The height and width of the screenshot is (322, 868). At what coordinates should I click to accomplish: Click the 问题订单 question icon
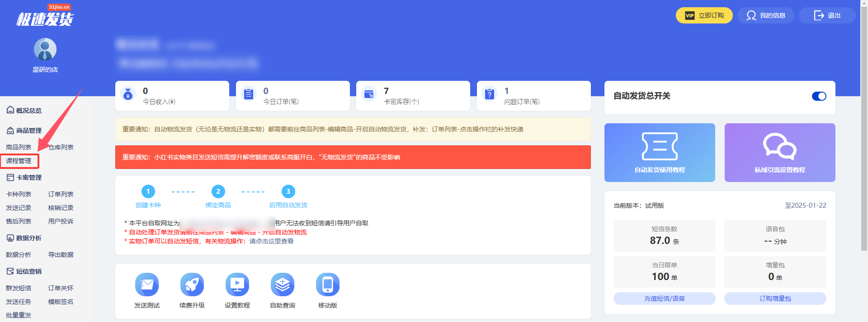(490, 94)
